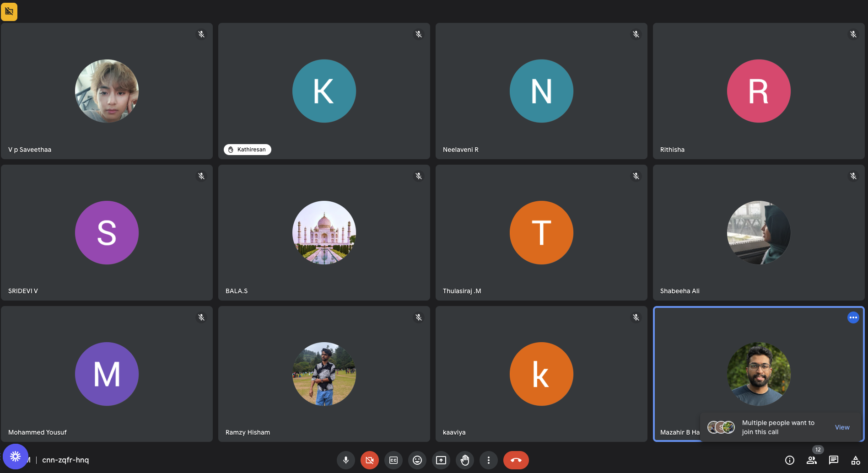Raise hand using hand icon
The image size is (868, 473).
[x=465, y=460]
